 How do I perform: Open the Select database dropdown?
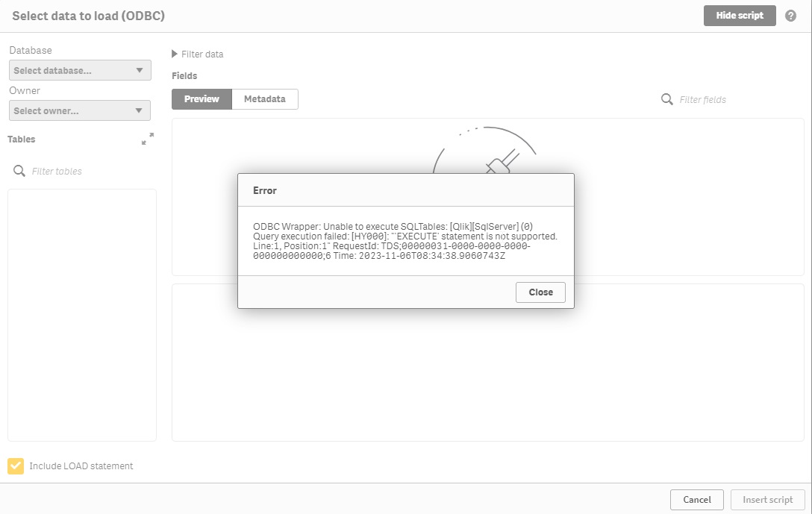(x=80, y=71)
